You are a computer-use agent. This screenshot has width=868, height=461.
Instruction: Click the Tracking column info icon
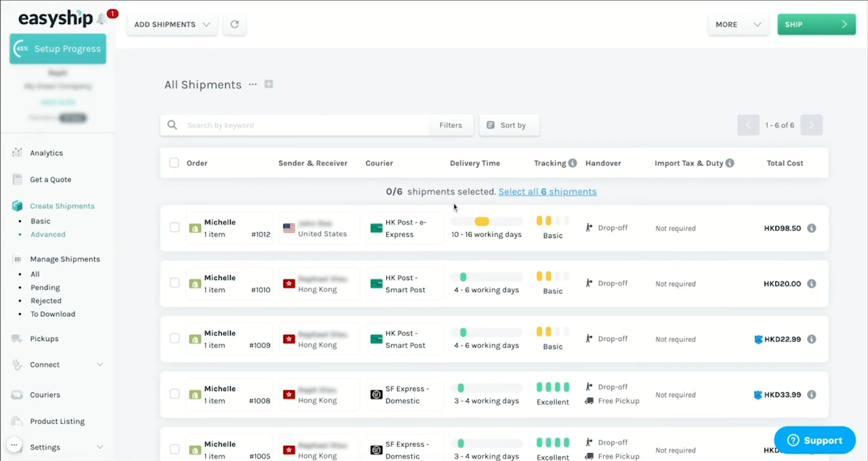pyautogui.click(x=573, y=163)
